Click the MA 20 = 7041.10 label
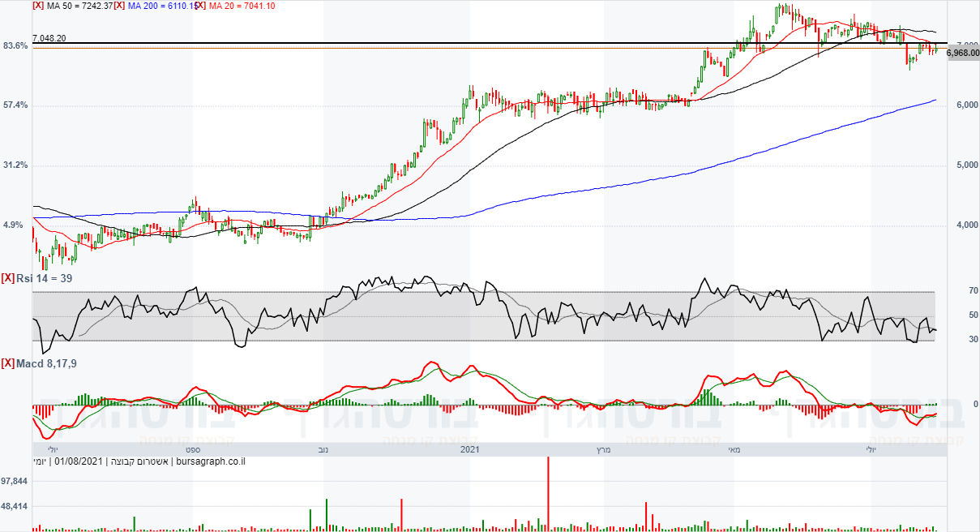Screen dimensions: 980x532 [x=242, y=5]
